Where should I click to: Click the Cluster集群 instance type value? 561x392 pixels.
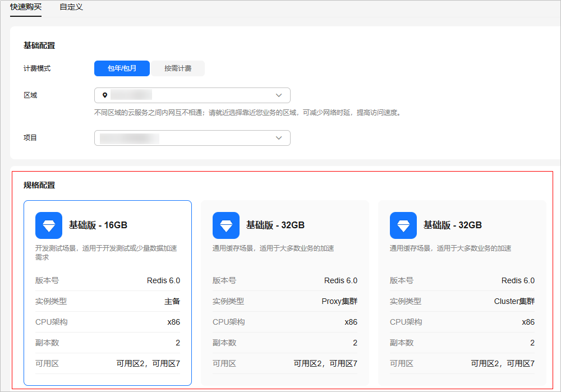514,301
